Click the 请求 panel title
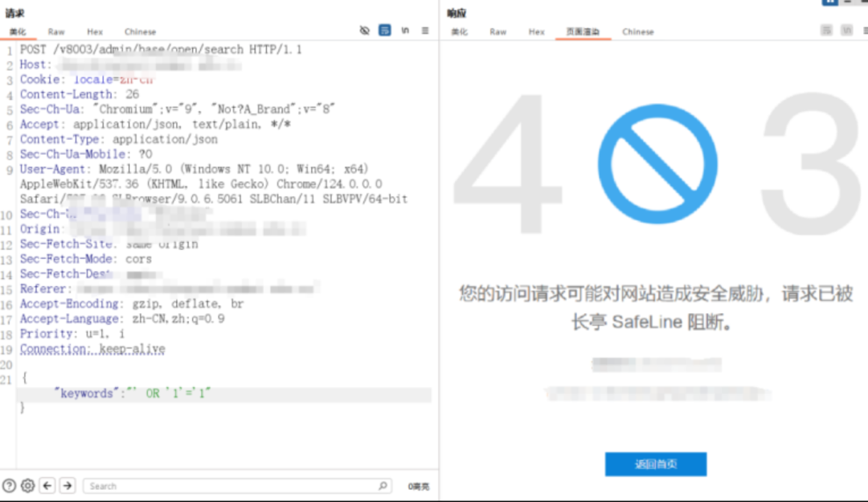 [15, 13]
